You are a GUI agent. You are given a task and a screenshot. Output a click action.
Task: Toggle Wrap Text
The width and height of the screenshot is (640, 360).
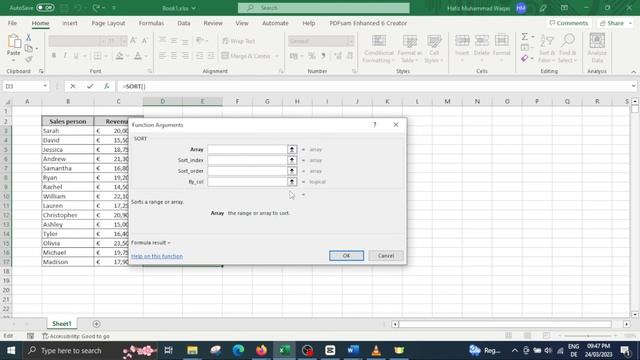point(239,41)
